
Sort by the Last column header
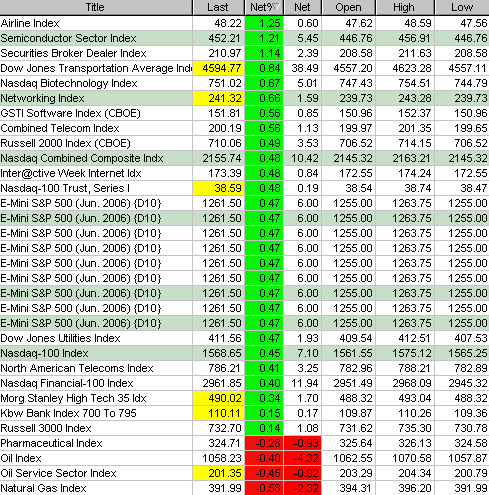pyautogui.click(x=218, y=7)
